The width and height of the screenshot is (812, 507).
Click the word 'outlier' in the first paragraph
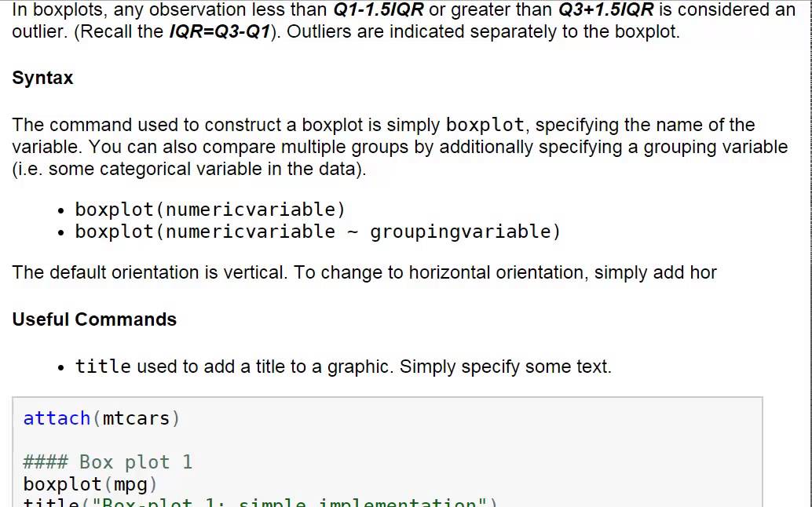point(36,33)
